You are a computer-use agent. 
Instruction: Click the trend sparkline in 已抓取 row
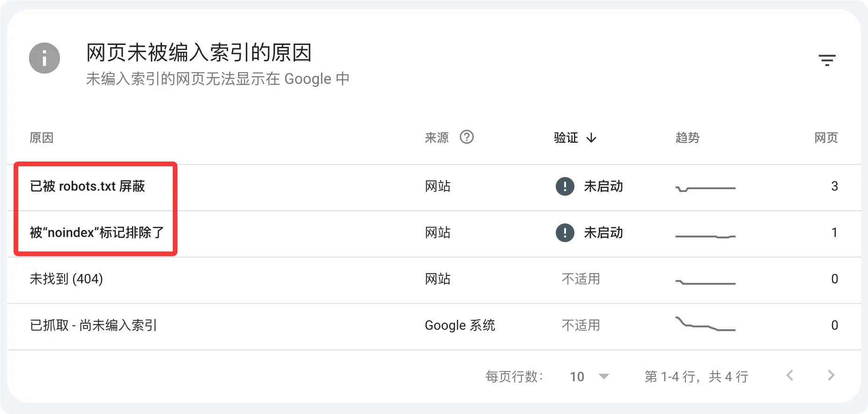click(706, 324)
